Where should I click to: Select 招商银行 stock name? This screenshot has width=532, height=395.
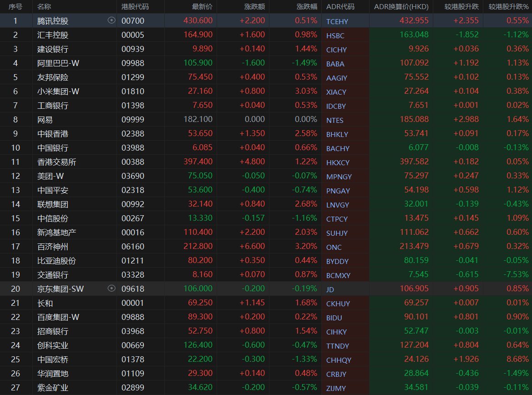click(x=53, y=331)
